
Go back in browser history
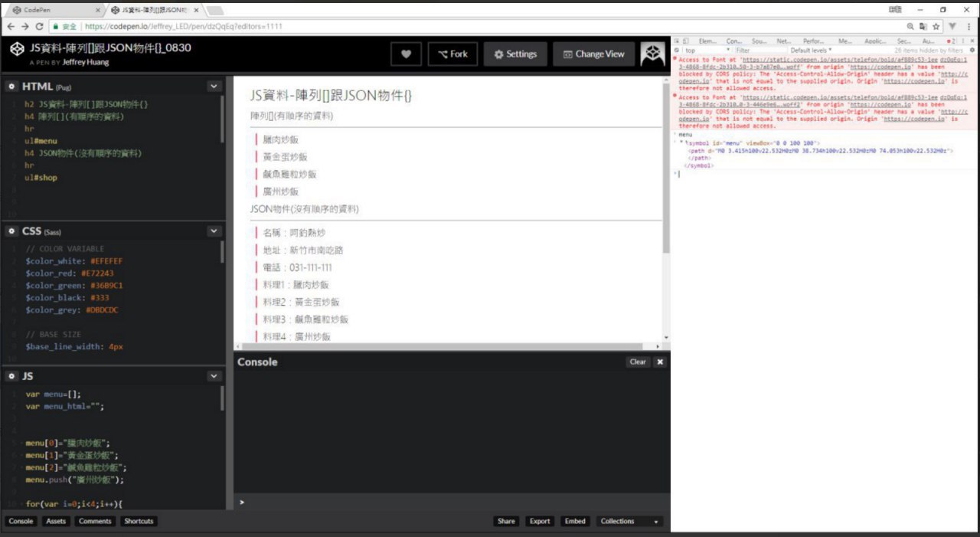click(x=11, y=26)
